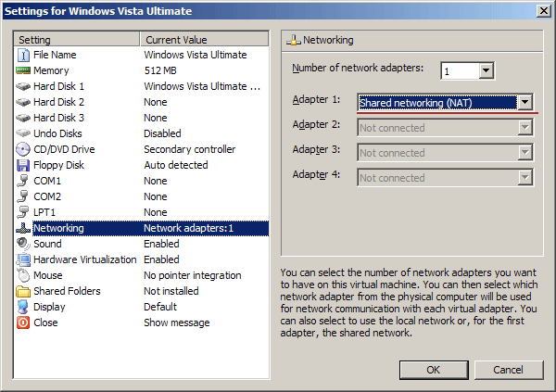Select the Shared Folders icon

24,291
